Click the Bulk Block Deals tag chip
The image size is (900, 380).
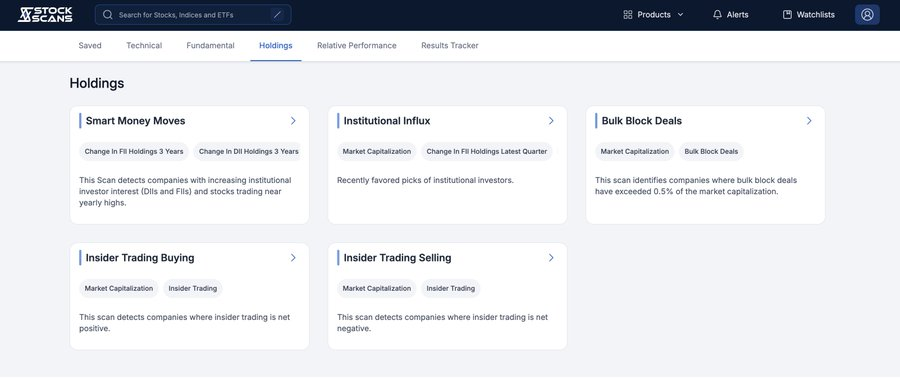pyautogui.click(x=711, y=152)
